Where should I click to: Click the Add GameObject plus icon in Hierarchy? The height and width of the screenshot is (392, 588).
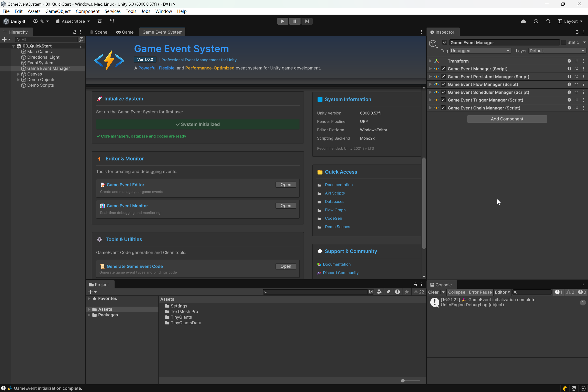point(4,39)
